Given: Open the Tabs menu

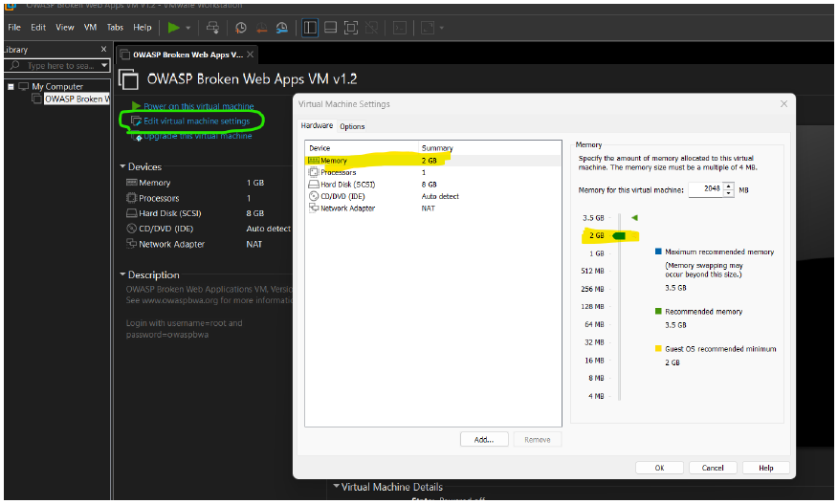Looking at the screenshot, I should (x=115, y=28).
